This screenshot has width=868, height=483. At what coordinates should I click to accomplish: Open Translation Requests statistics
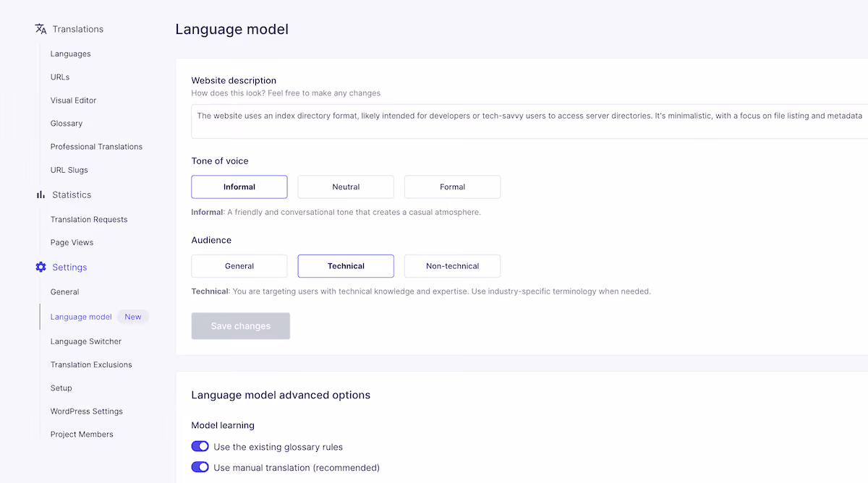pyautogui.click(x=89, y=219)
